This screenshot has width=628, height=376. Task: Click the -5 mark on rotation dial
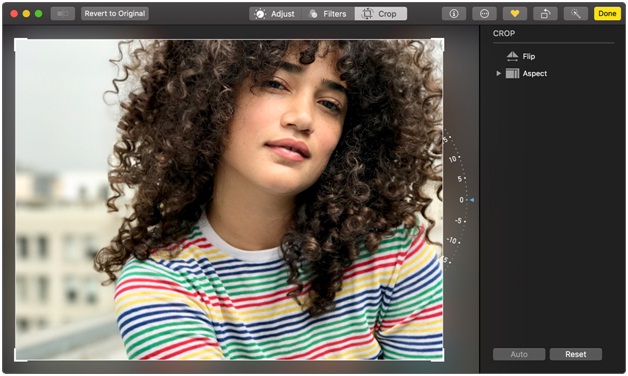point(459,221)
